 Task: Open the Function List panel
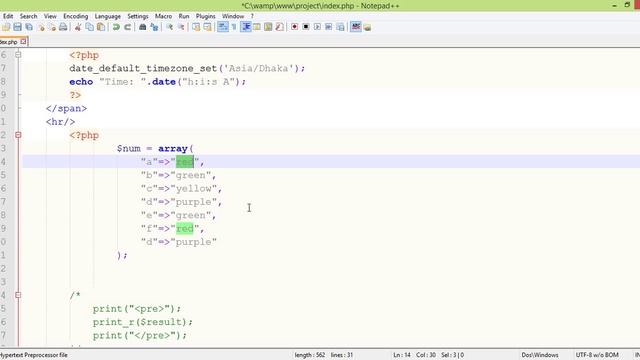tap(280, 27)
